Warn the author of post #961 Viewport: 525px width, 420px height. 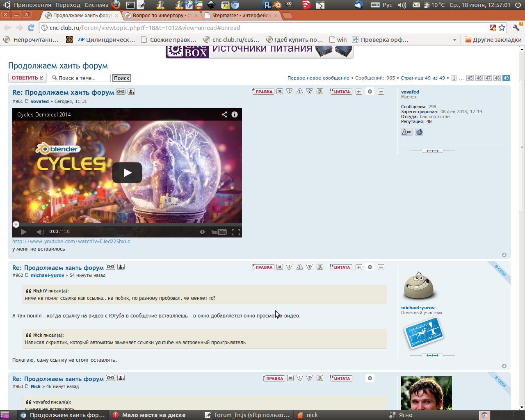[300, 91]
